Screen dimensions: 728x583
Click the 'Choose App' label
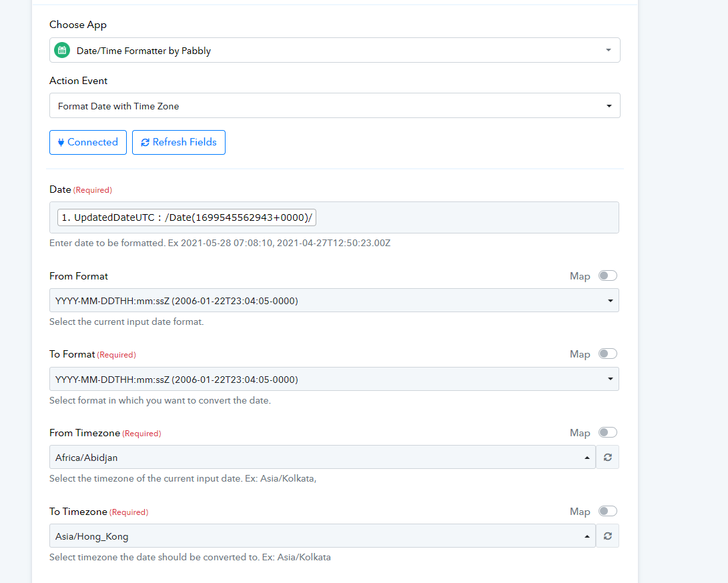(78, 25)
